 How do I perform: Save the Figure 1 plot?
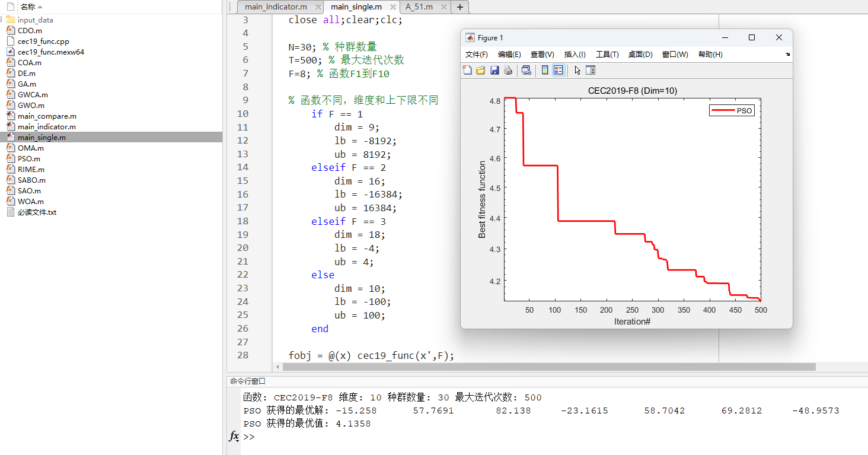point(494,70)
